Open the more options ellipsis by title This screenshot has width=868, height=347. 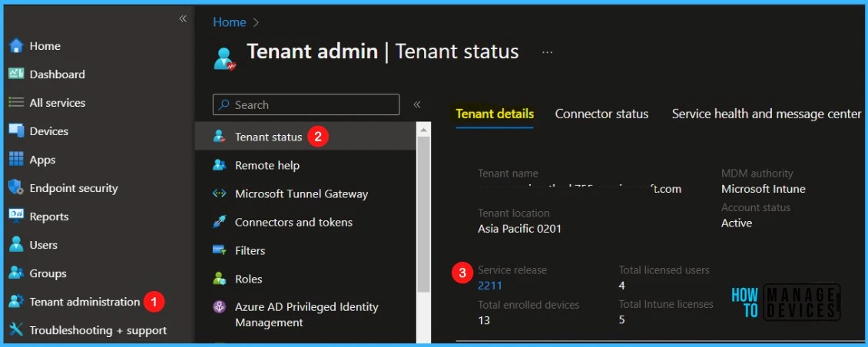[x=548, y=52]
